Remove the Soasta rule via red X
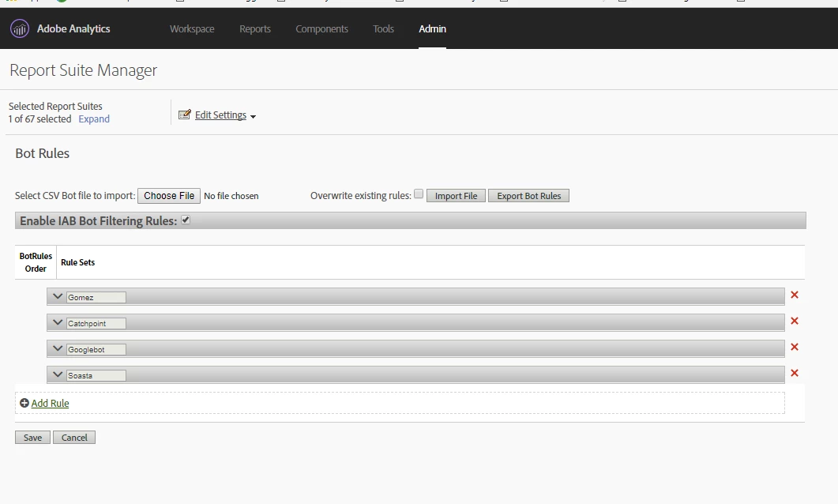 tap(795, 373)
